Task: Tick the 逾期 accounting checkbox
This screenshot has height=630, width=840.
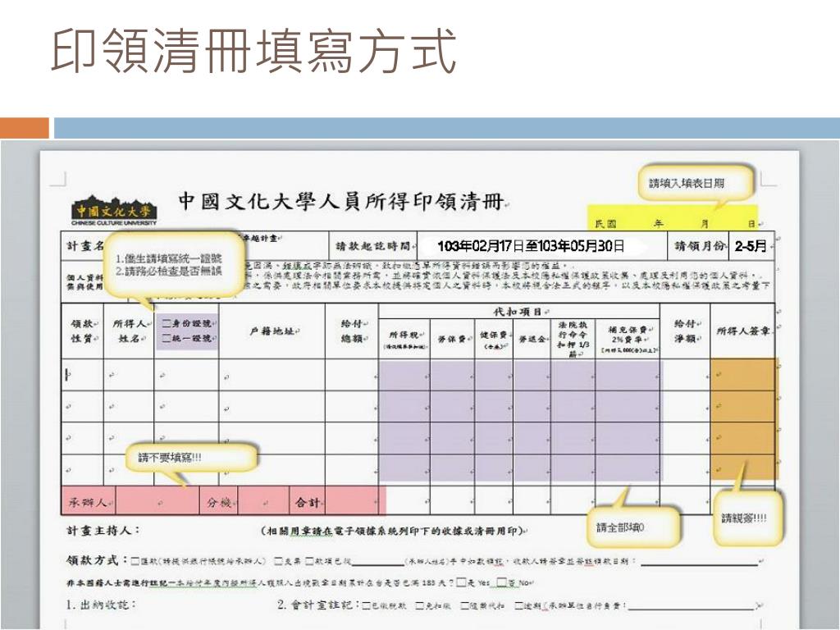Action: point(518,606)
